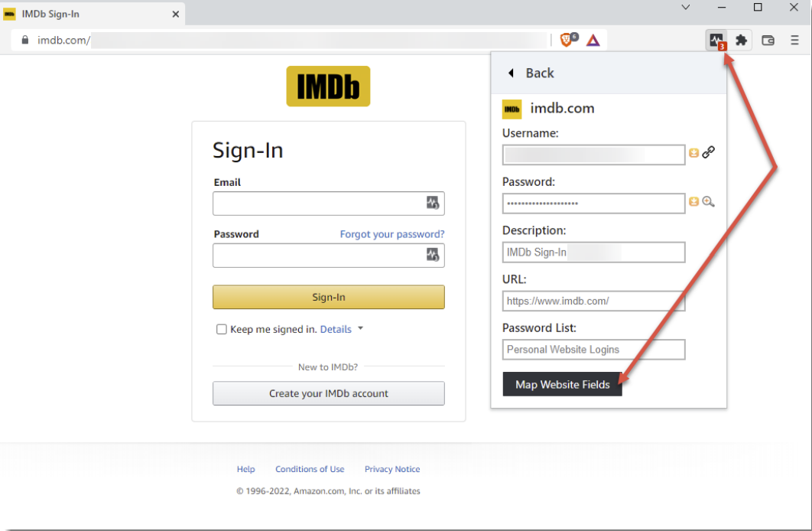Reveal password with magnifier icon
The height and width of the screenshot is (531, 812).
pos(709,201)
